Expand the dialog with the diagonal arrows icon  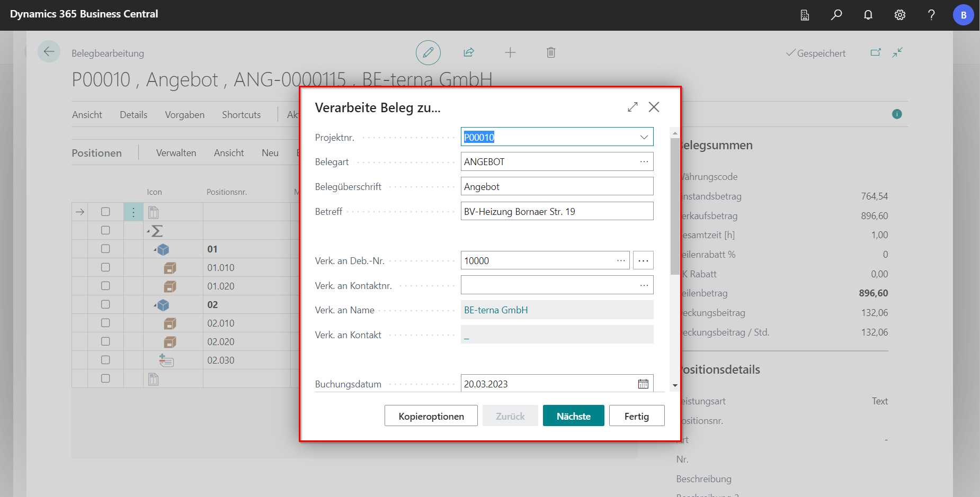(632, 107)
